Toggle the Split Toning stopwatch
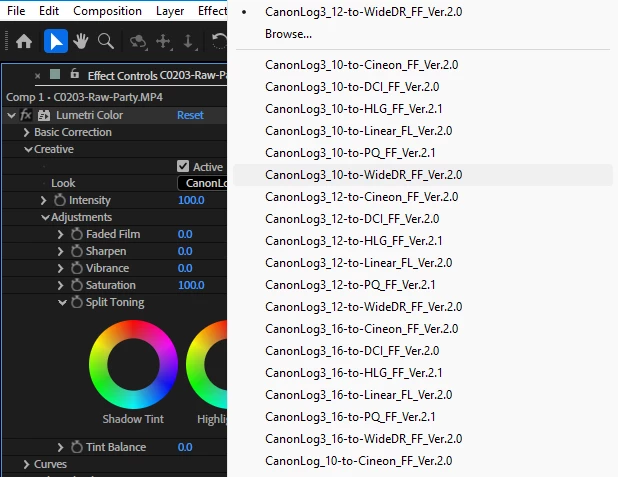The image size is (618, 477). pyautogui.click(x=77, y=302)
